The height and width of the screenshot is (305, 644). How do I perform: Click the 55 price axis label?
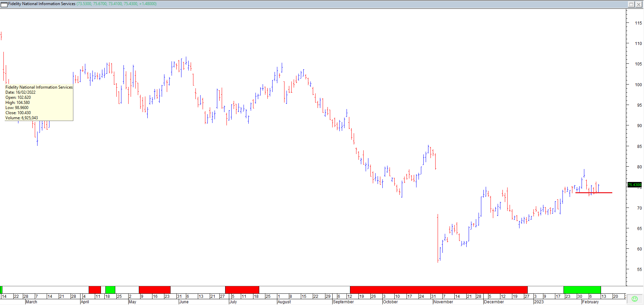click(640, 270)
